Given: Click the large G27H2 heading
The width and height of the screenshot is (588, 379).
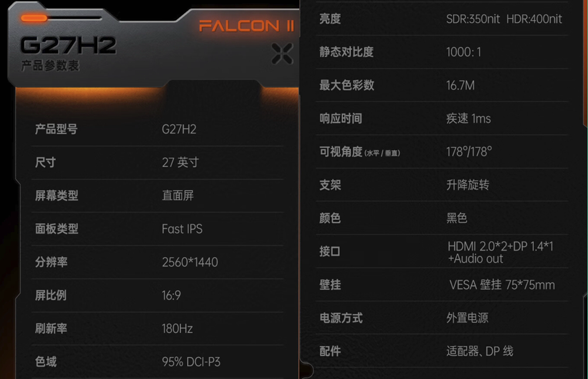Looking at the screenshot, I should (68, 45).
